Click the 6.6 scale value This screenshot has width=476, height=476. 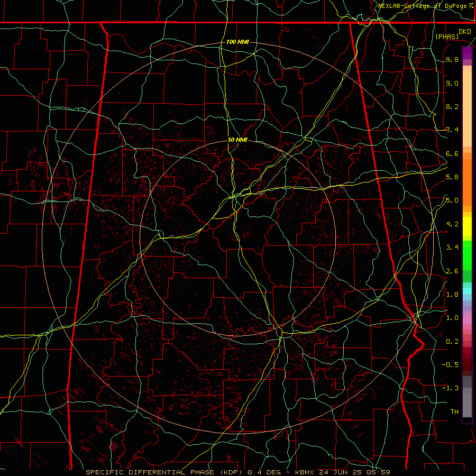[452, 153]
